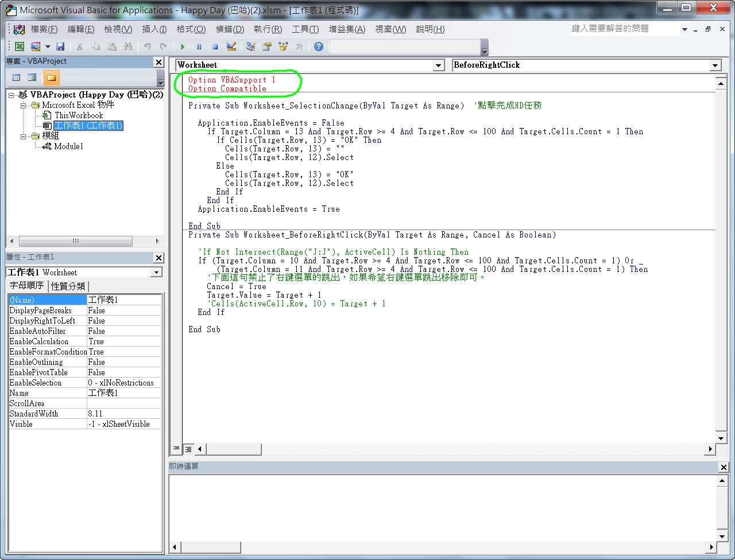Open the 說明(H) menu

coord(430,29)
